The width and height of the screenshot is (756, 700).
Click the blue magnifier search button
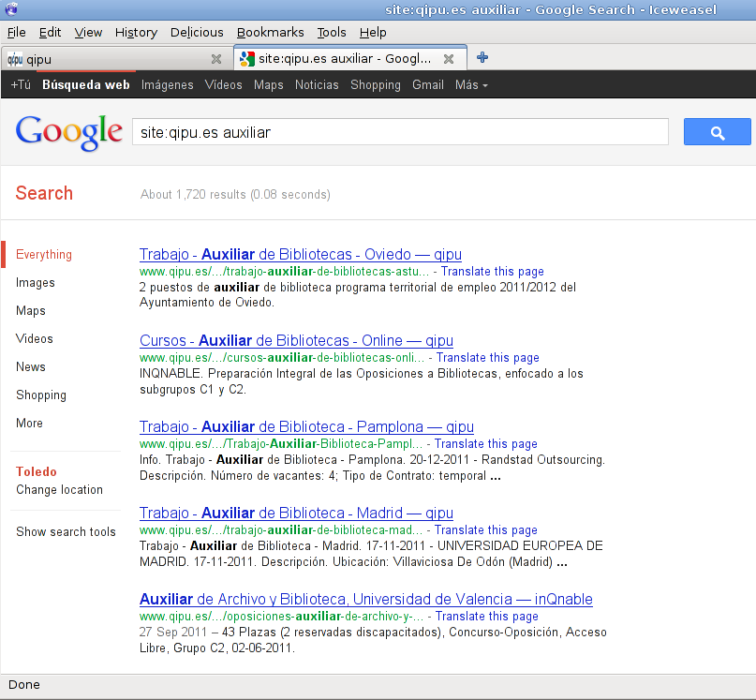coord(717,132)
